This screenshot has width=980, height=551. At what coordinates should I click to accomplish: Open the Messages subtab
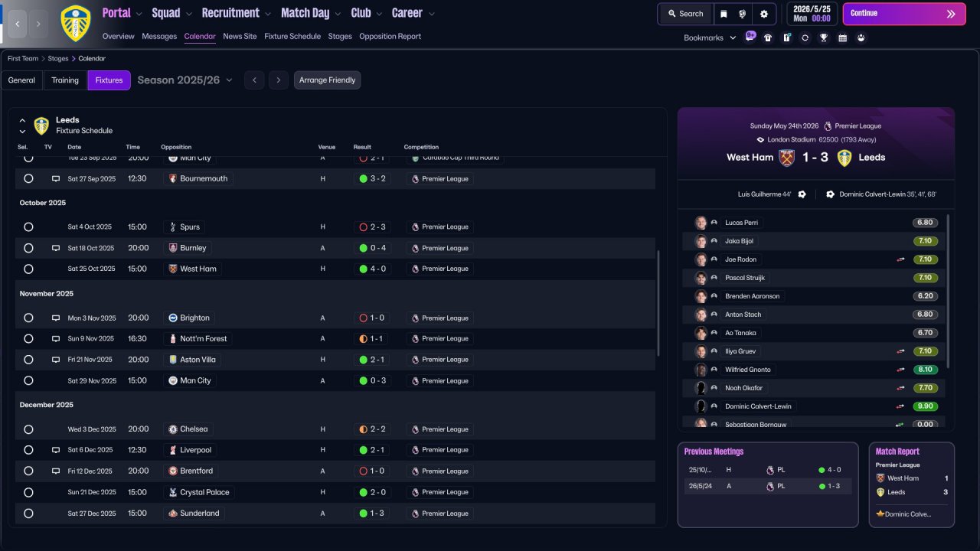(x=159, y=36)
